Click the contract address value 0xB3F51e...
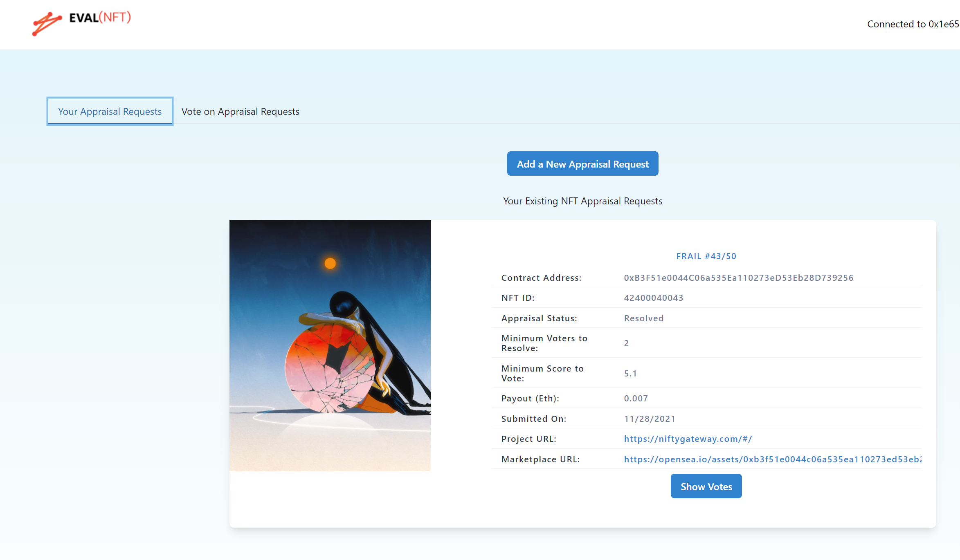960x560 pixels. [738, 278]
